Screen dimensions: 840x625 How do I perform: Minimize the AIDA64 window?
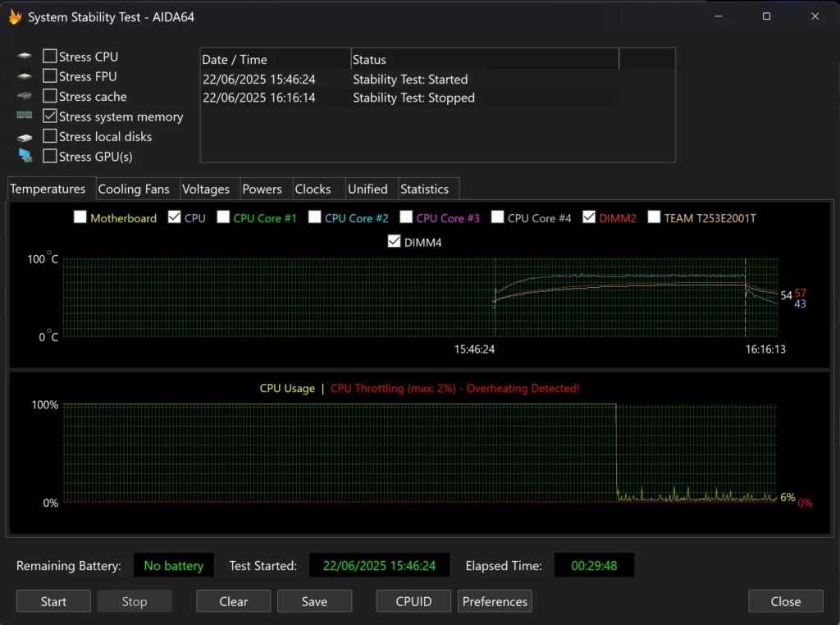[x=719, y=16]
